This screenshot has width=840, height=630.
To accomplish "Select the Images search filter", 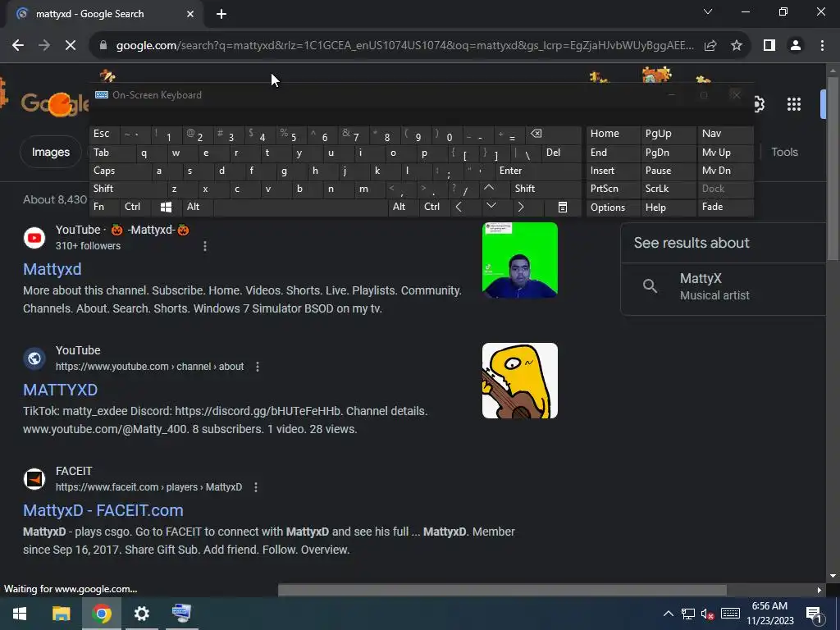I will click(x=50, y=152).
